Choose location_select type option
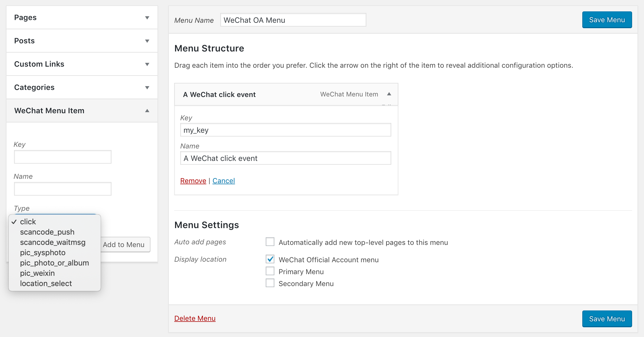644x337 pixels. [x=55, y=283]
